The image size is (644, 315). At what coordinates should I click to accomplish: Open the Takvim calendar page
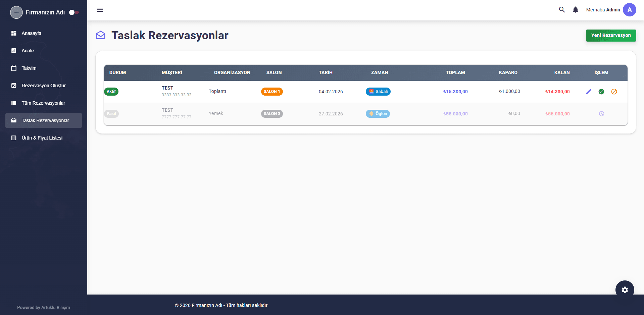click(x=29, y=68)
